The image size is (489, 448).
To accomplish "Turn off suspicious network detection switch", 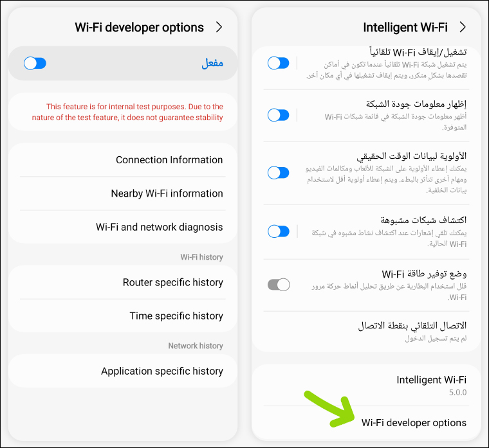I will [x=279, y=231].
